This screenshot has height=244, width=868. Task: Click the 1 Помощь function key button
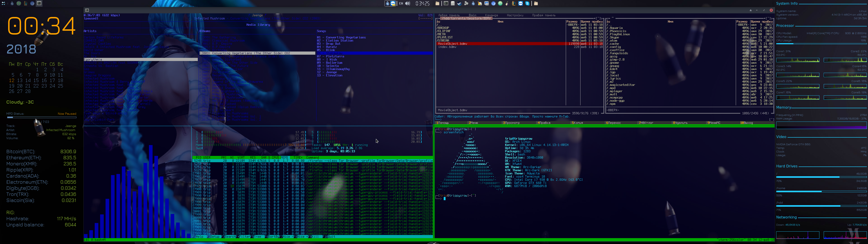pyautogui.click(x=451, y=123)
